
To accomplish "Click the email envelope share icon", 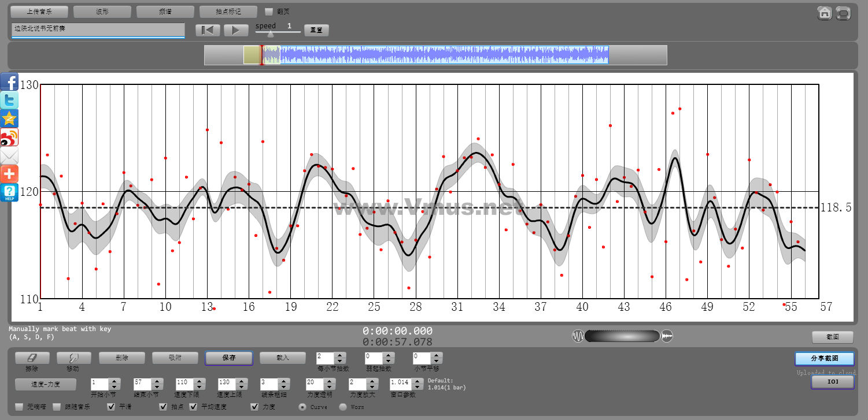I will tap(9, 155).
